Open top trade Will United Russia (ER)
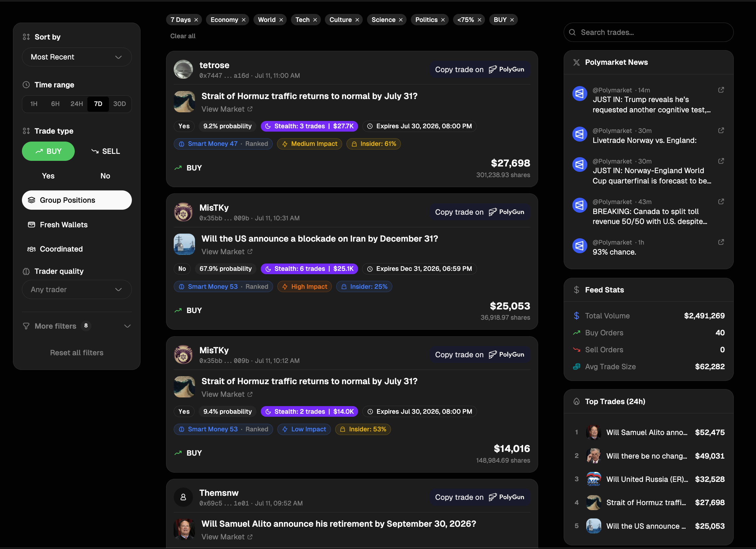 [x=648, y=479]
